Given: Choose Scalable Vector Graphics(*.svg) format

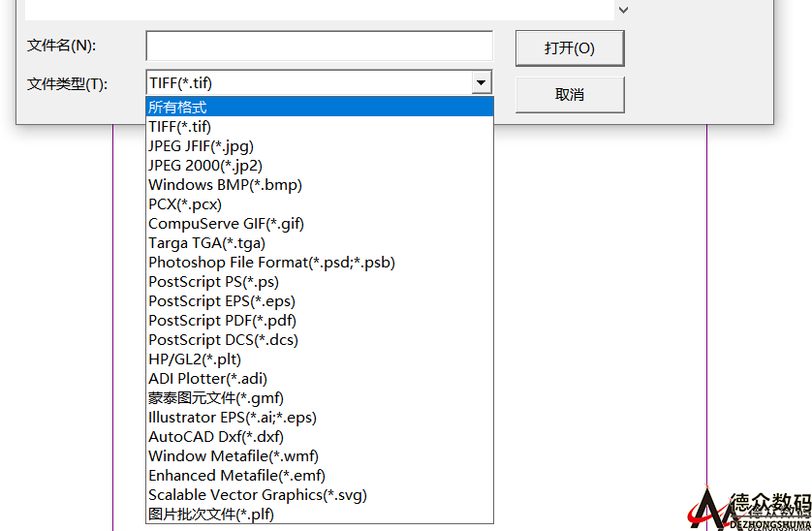Looking at the screenshot, I should point(320,495).
